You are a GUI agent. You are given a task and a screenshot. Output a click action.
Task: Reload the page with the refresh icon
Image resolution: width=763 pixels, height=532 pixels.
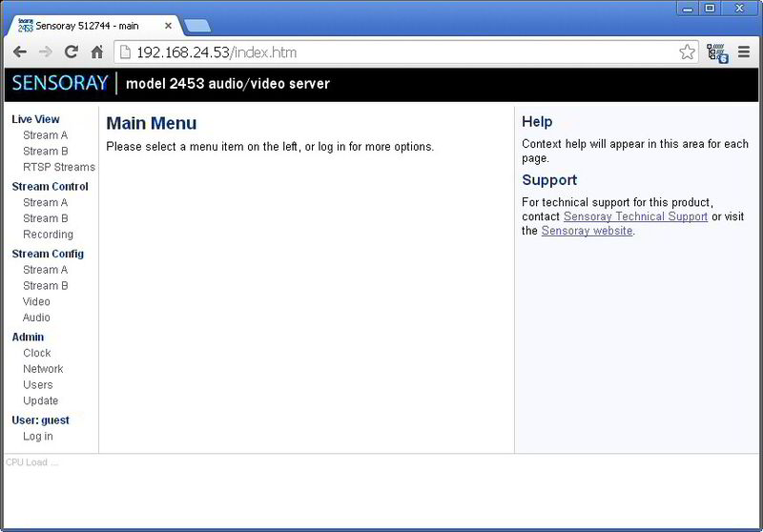coord(72,51)
